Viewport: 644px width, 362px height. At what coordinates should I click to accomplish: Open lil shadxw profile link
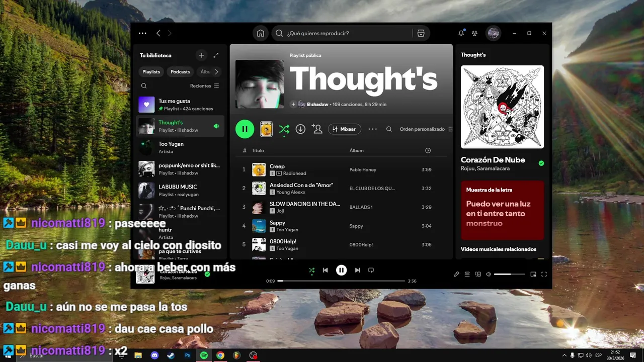click(x=317, y=104)
